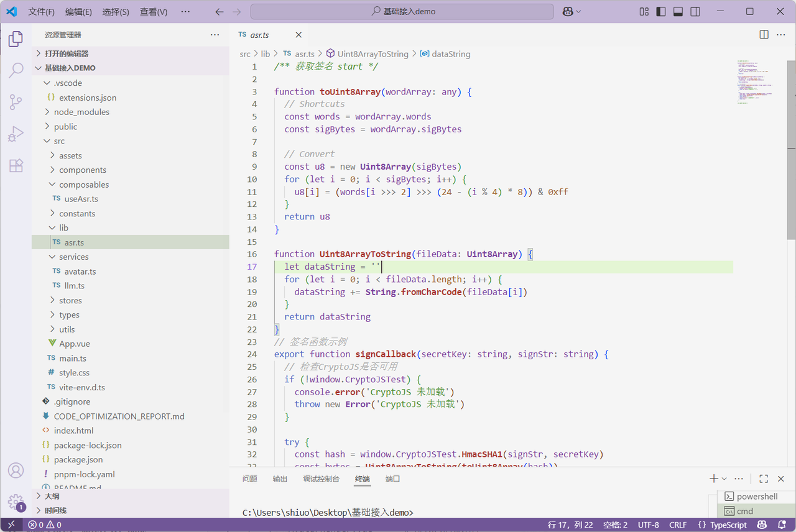Viewport: 796px width, 532px height.
Task: Collapse the services folder
Action: coord(73,257)
